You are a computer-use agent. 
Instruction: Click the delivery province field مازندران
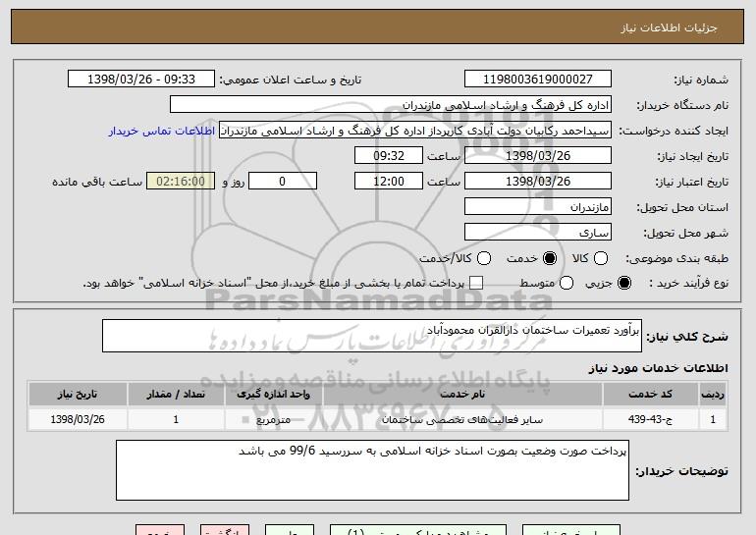(x=538, y=207)
